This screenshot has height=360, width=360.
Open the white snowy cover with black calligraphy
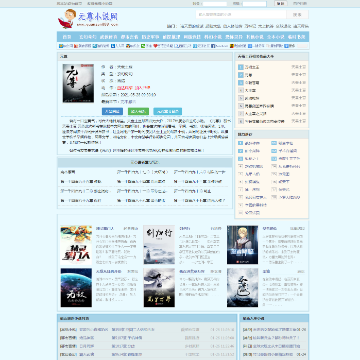coord(242,287)
